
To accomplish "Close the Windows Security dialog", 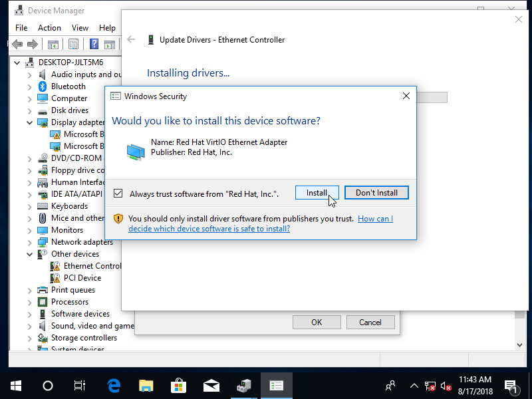I will 406,96.
